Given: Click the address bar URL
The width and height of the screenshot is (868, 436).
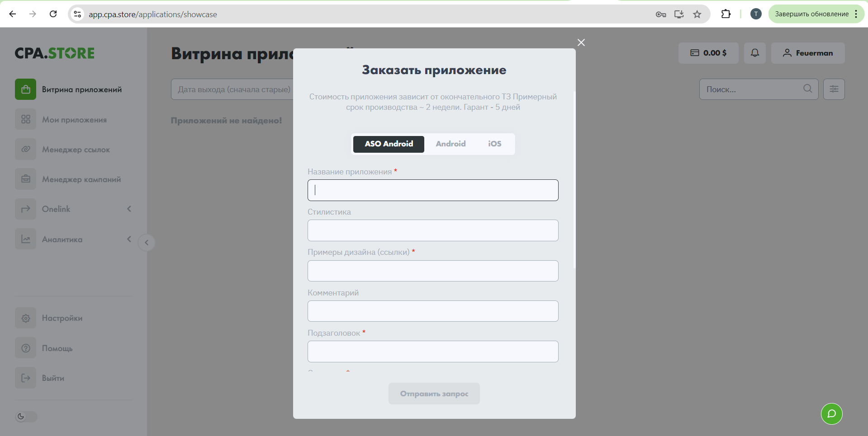Looking at the screenshot, I should [x=153, y=14].
